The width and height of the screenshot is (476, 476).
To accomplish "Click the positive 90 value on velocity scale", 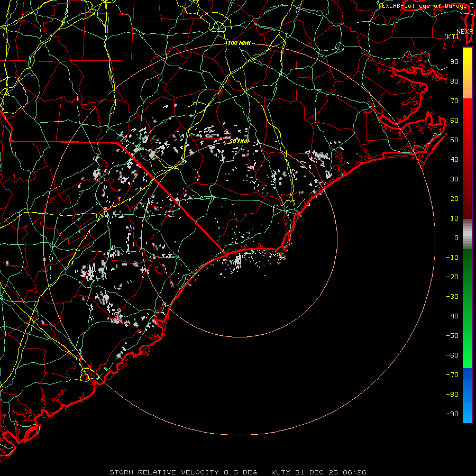I will (x=454, y=62).
